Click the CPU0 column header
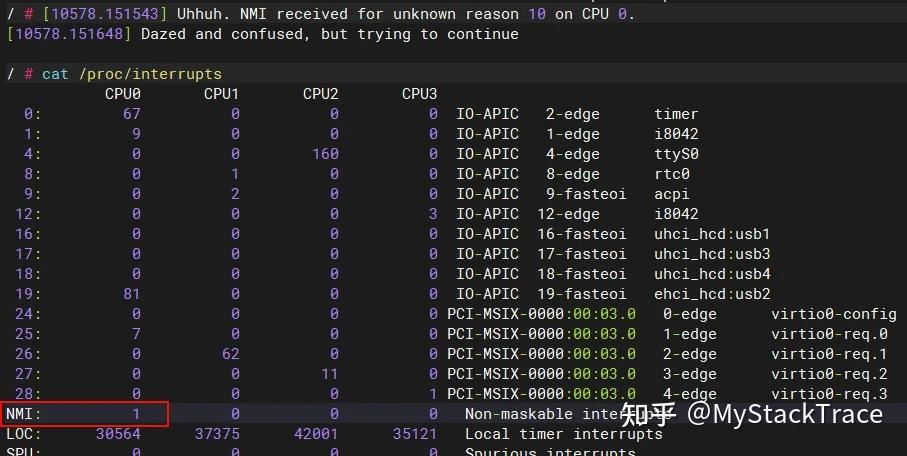This screenshot has height=456, width=907. point(123,94)
